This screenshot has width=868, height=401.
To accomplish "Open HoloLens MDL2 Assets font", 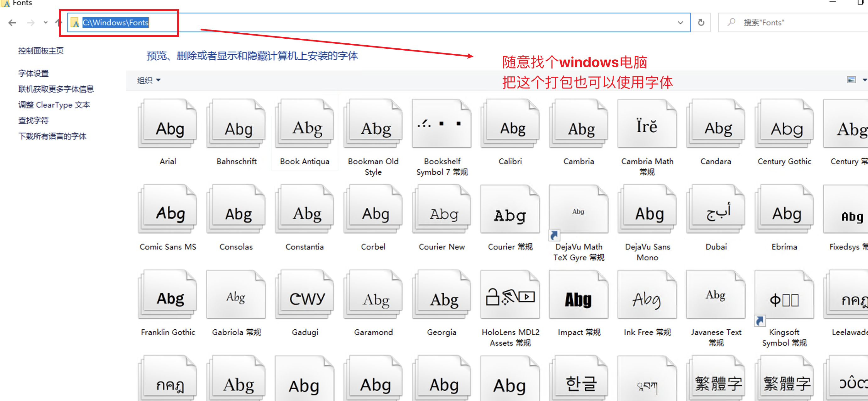I will [x=510, y=308].
